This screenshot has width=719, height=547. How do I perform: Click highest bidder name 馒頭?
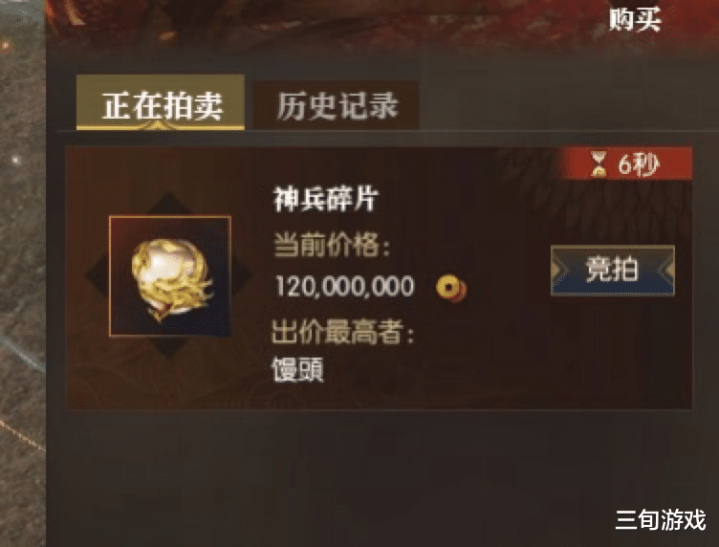pyautogui.click(x=298, y=370)
